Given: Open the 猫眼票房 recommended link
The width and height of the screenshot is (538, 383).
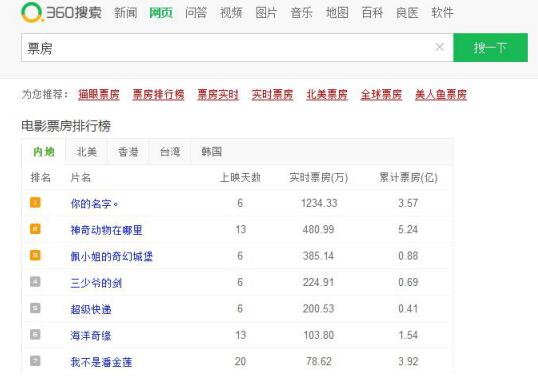Looking at the screenshot, I should click(99, 94).
